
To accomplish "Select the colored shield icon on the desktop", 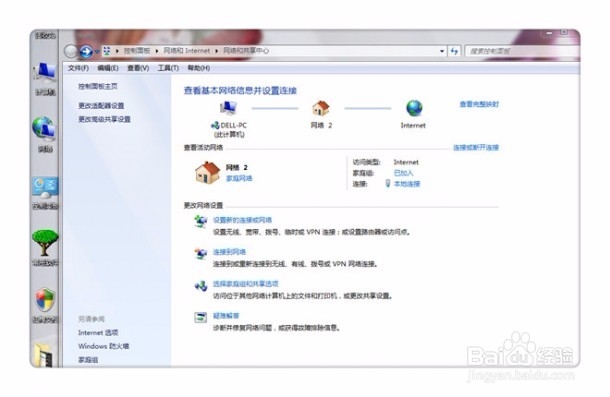I will point(45,300).
